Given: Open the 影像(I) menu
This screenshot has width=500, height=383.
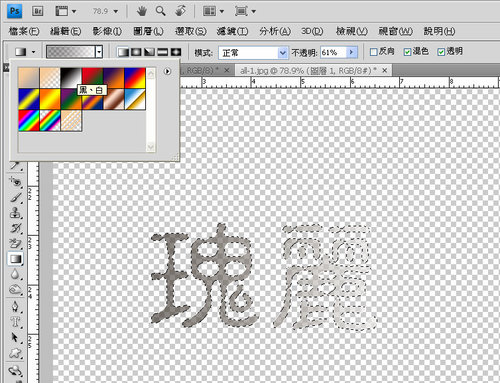Looking at the screenshot, I should 107,31.
